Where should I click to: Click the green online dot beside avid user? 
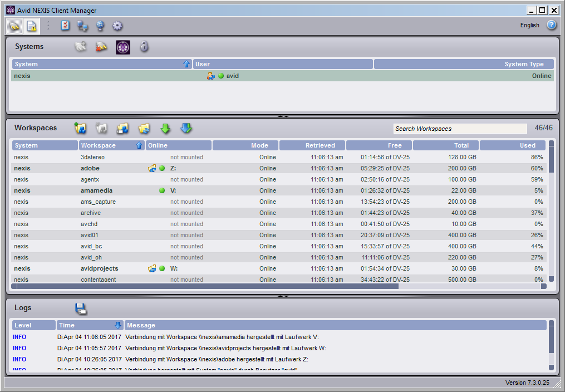(x=221, y=76)
